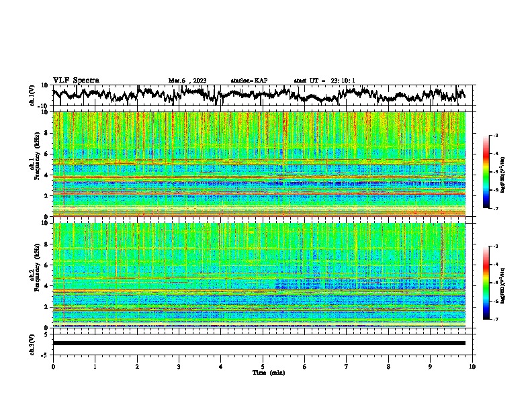Click time axis tick label '9'
The image size is (532, 411).
(430, 366)
